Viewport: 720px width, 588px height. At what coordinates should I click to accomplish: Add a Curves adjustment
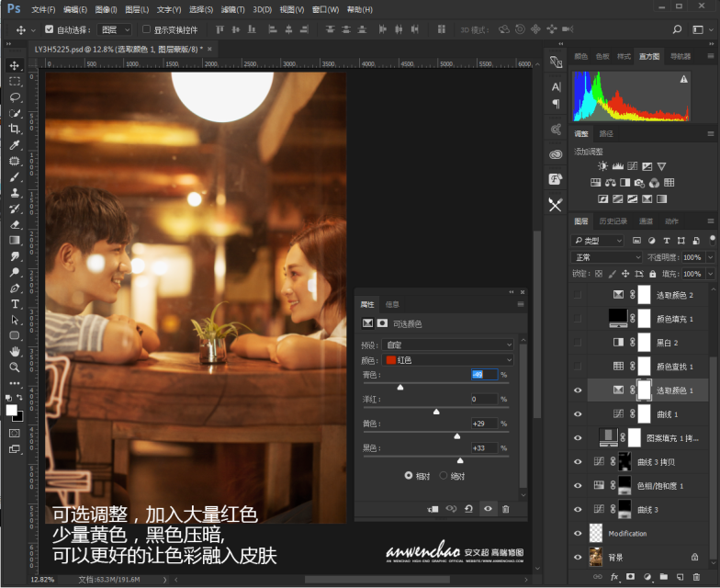coord(632,165)
